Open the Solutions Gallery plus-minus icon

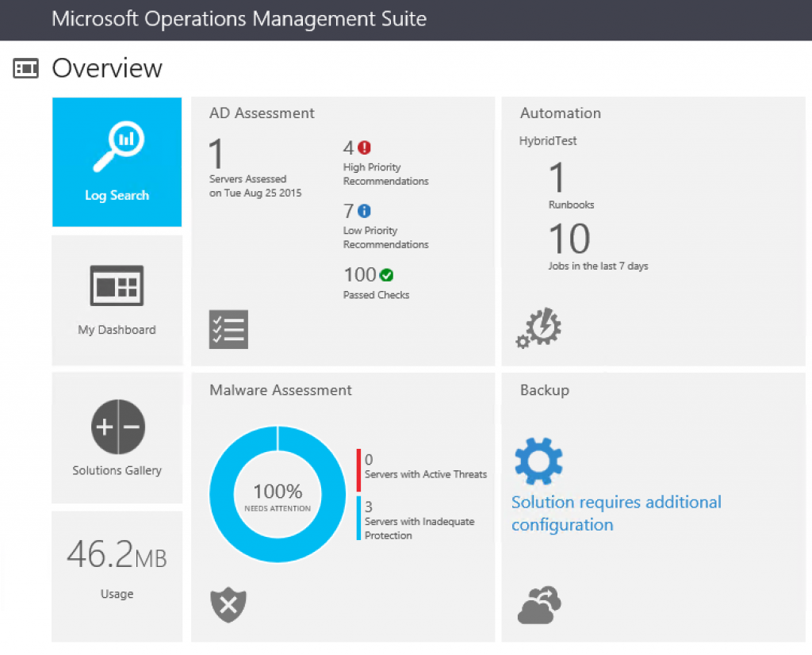click(118, 427)
